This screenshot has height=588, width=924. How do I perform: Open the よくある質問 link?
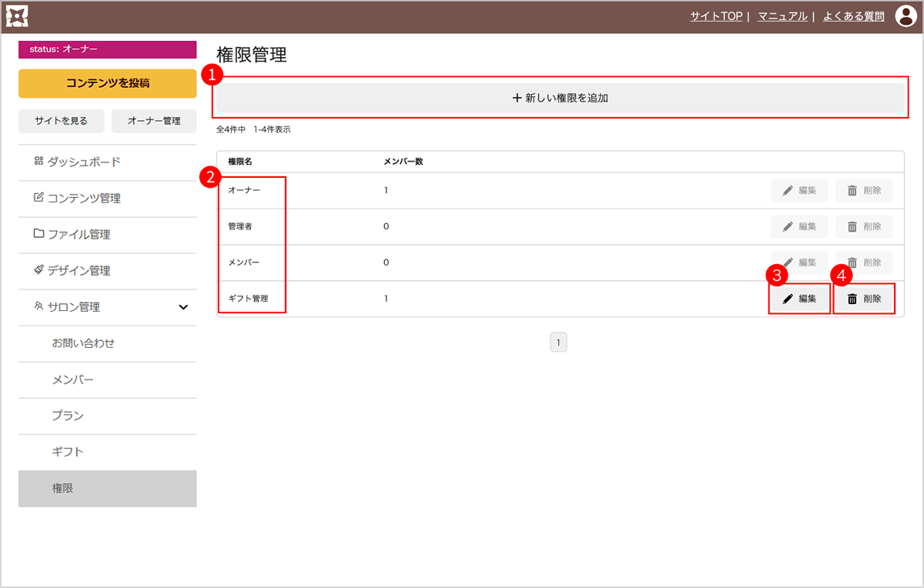click(854, 16)
